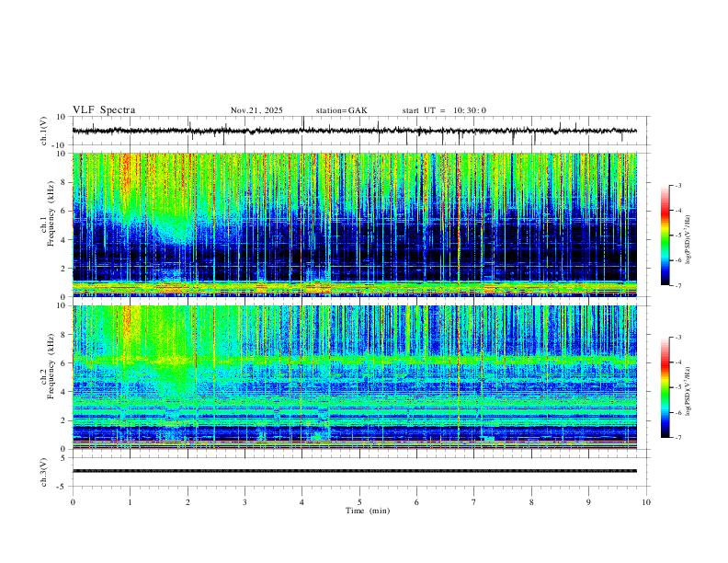Click time axis tick label '3'
This screenshot has height=563, width=728.
click(x=245, y=502)
